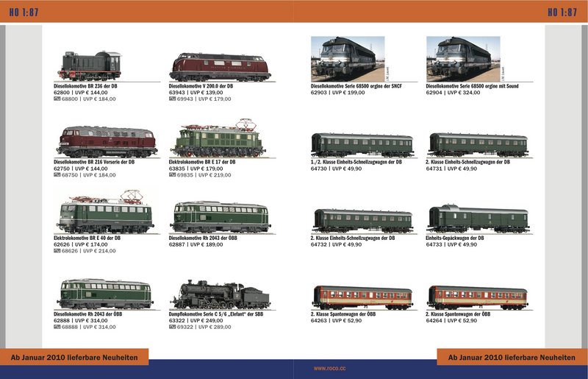
Task: Click the title 'Elektrolokomotive BR E 17 der DB'
Action: pyautogui.click(x=202, y=162)
